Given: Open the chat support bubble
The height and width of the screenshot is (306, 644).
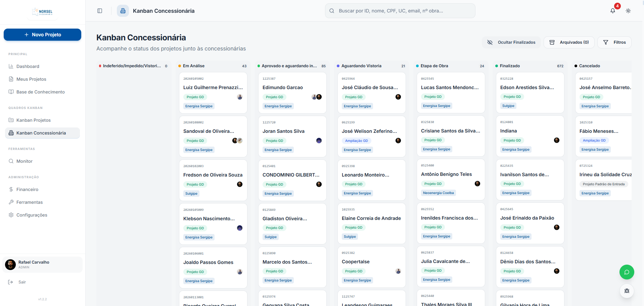Looking at the screenshot, I should (626, 272).
